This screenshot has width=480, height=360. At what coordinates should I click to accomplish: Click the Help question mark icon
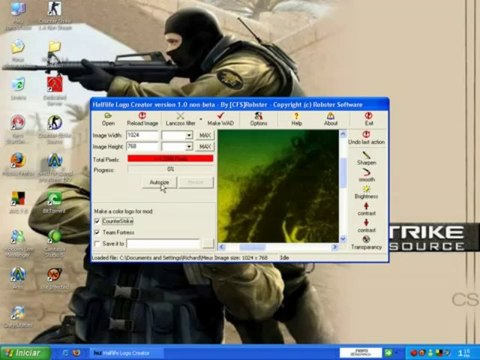296,119
